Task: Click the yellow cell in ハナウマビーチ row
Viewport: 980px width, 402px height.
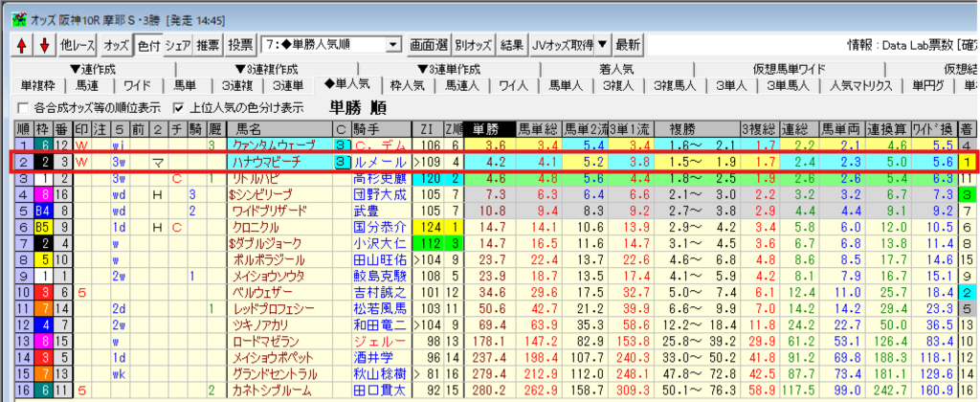Action: pyautogui.click(x=969, y=163)
